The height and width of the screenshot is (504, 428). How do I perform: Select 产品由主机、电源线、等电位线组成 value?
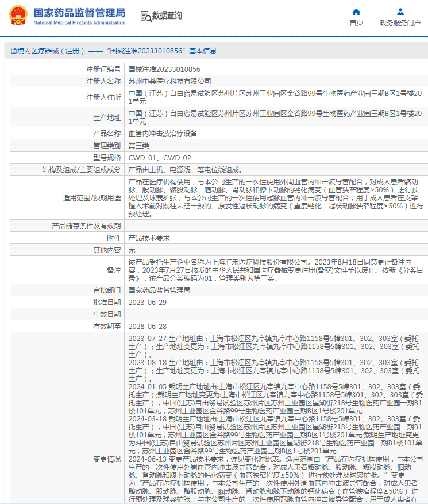185,170
